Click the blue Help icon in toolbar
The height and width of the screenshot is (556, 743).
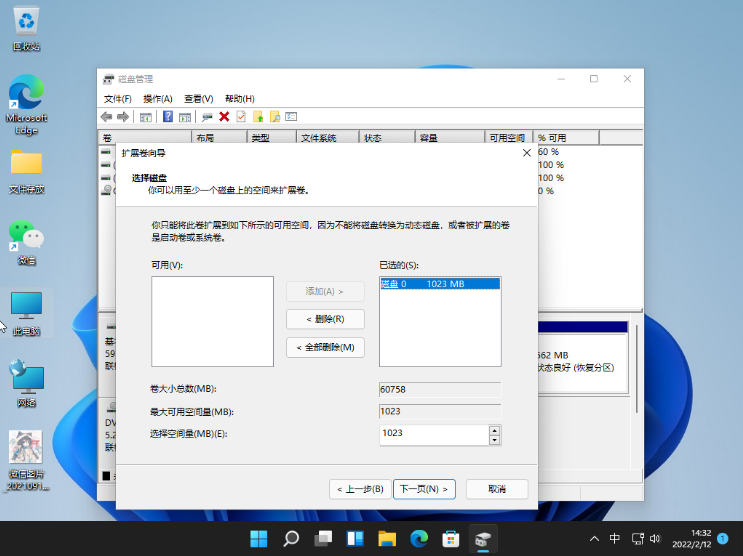coord(168,117)
